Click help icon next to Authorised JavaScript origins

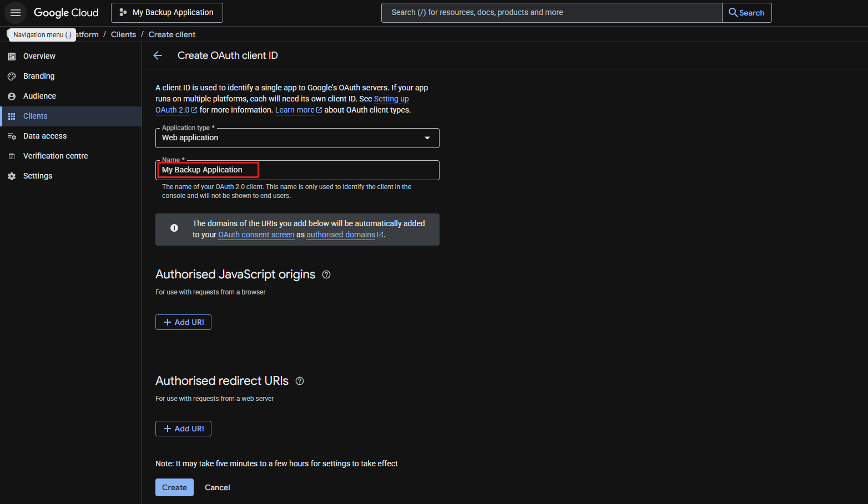[326, 274]
